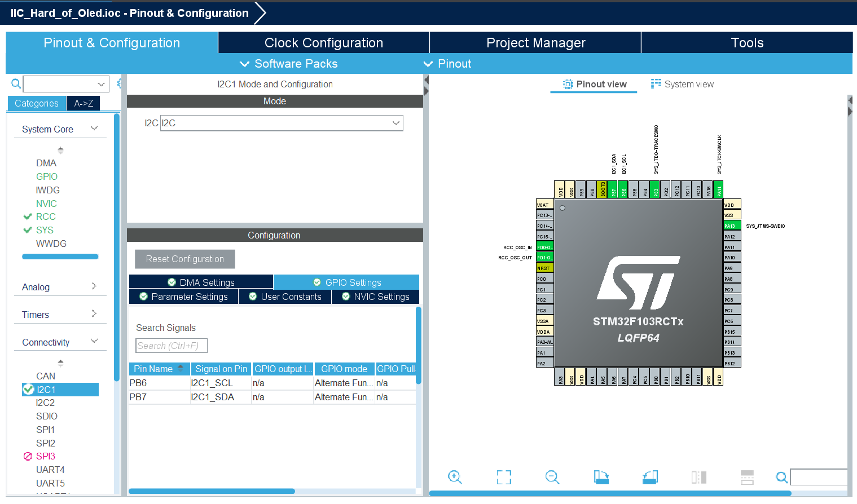Image resolution: width=857 pixels, height=504 pixels.
Task: Click the category search magnifier icon
Action: [x=16, y=84]
